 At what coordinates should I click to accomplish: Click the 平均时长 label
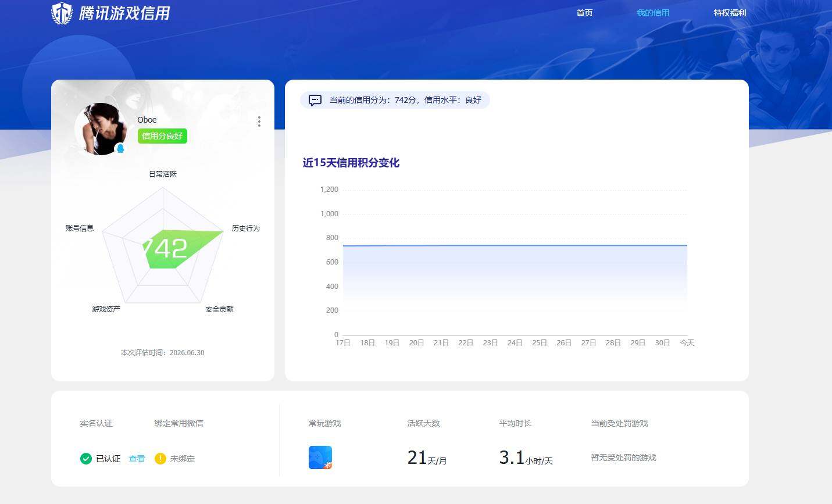515,423
